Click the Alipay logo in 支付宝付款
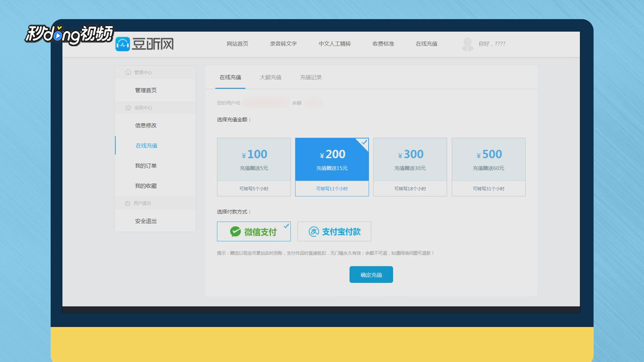Viewport: 644px width, 362px height. coord(314,231)
